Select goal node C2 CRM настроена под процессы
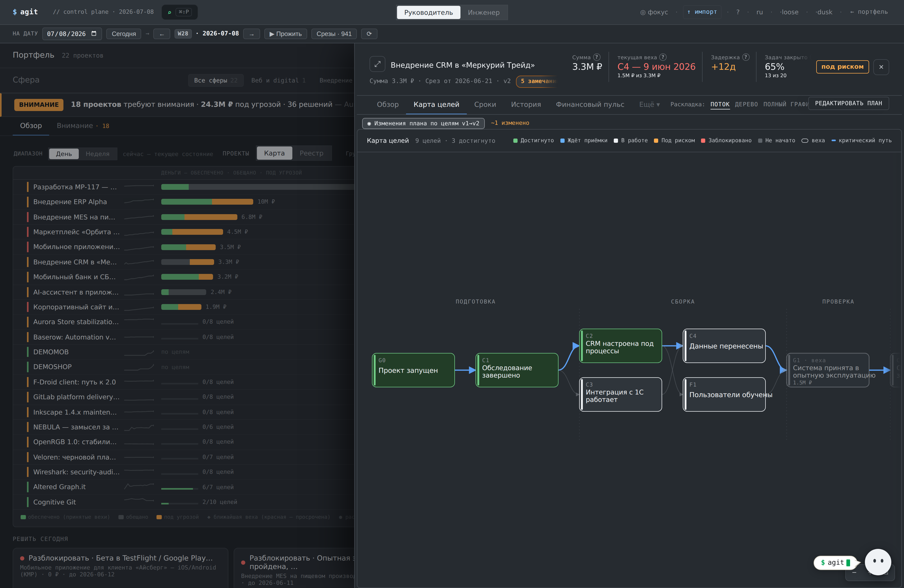This screenshot has height=588, width=904. [620, 346]
